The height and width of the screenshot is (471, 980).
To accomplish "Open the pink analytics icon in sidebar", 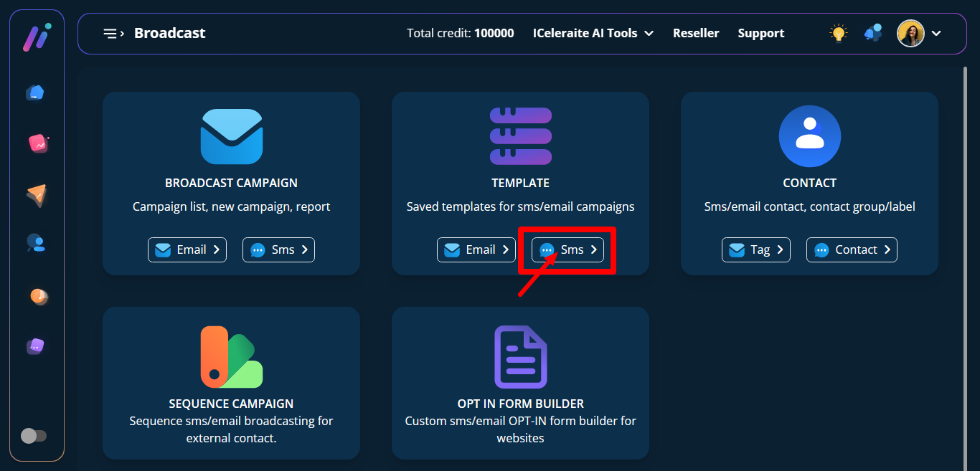I will 37,143.
